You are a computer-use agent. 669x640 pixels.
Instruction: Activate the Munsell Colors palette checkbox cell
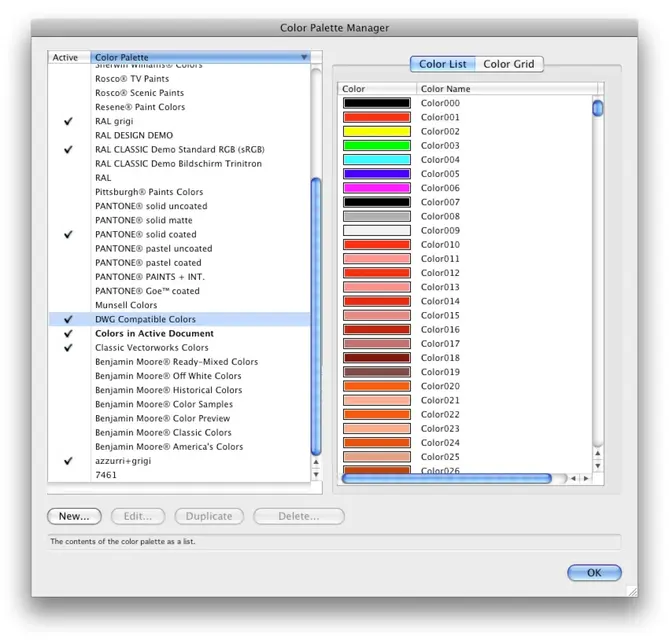(x=69, y=305)
